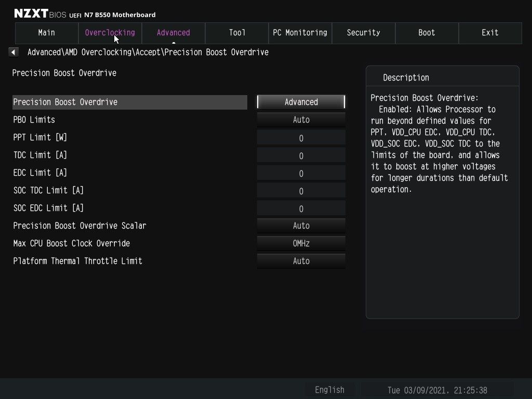Image resolution: width=532 pixels, height=399 pixels.
Task: Select the PPT Limit [W] label
Action: coord(40,137)
